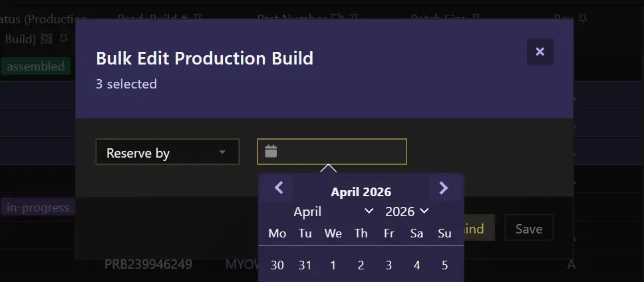The height and width of the screenshot is (282, 644).
Task: Open the 'Reserve by' field dropdown
Action: [x=167, y=152]
